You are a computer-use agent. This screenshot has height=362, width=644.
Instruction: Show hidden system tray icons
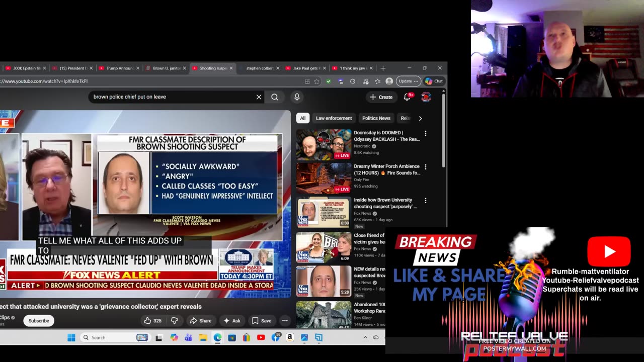coord(365,337)
